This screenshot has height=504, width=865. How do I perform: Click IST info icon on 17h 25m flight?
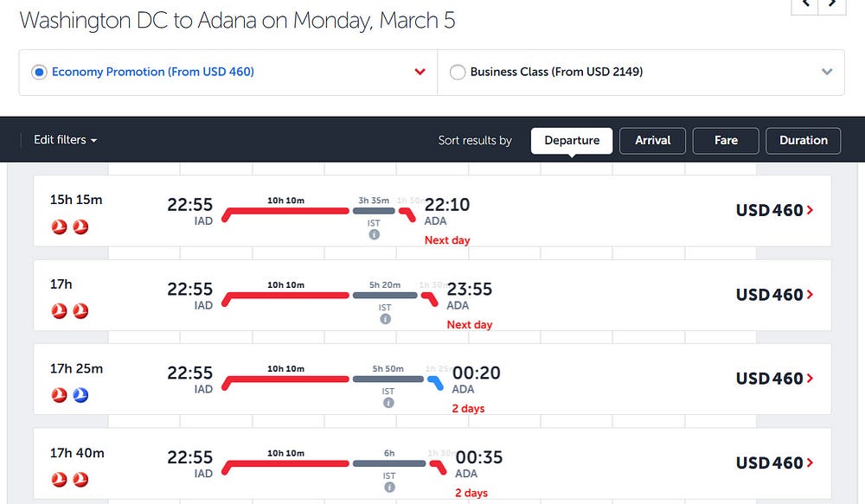click(x=388, y=403)
